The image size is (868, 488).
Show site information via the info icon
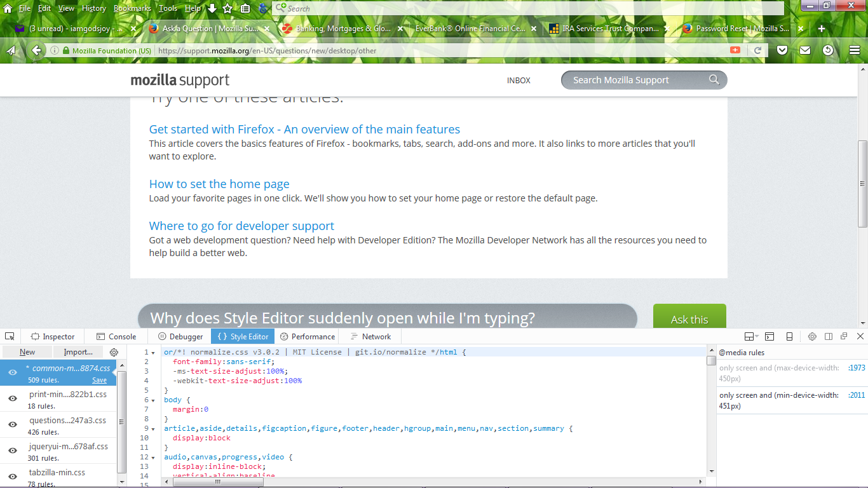[55, 50]
